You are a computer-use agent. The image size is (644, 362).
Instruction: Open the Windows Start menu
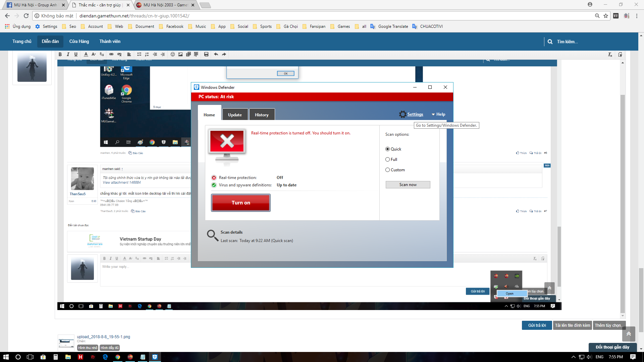tap(6, 357)
